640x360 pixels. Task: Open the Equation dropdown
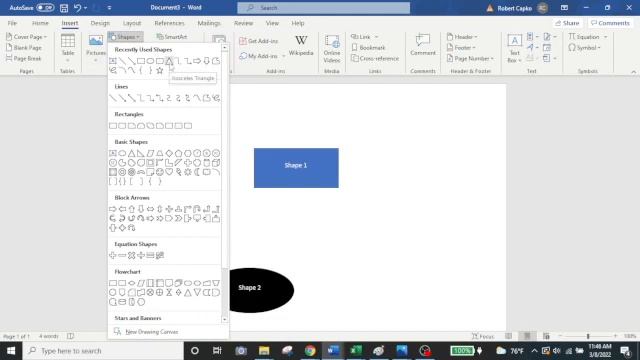588,37
